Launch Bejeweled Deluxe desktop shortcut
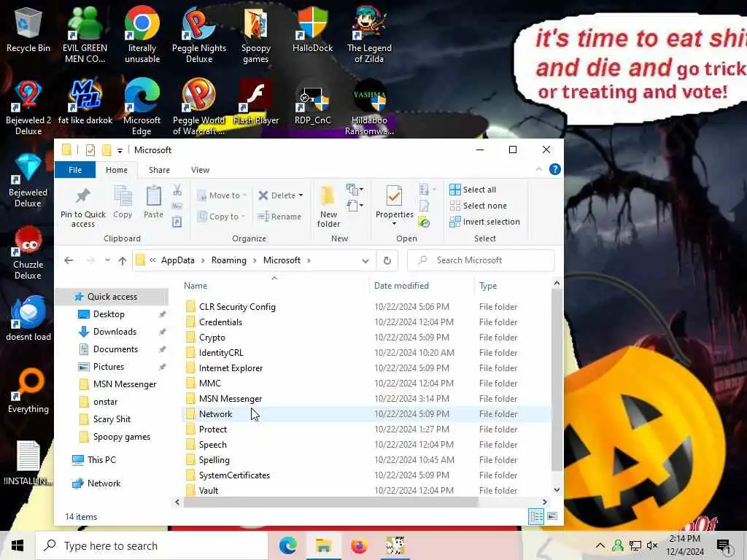The height and width of the screenshot is (560, 747). [28, 180]
